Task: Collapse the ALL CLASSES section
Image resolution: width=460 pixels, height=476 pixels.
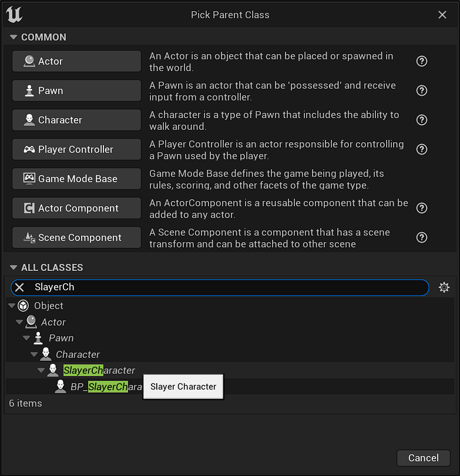Action: coord(14,267)
